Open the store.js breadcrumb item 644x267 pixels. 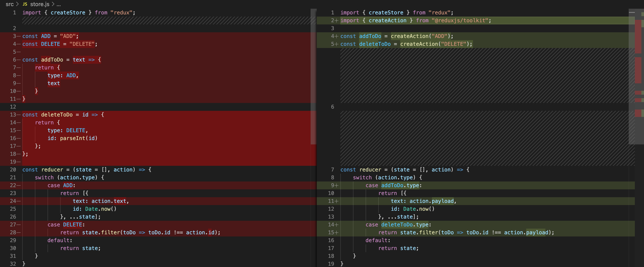[39, 4]
